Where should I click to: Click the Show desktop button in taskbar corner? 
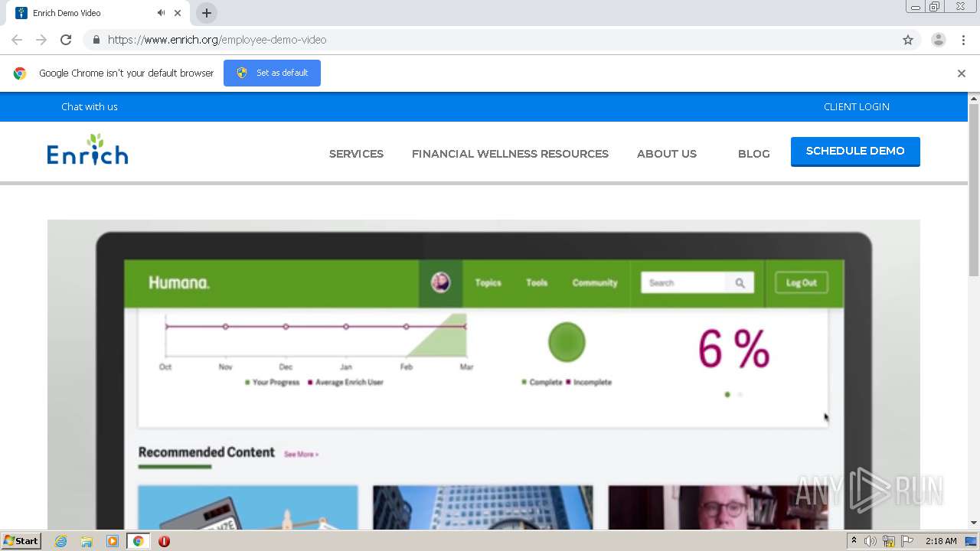point(972,541)
